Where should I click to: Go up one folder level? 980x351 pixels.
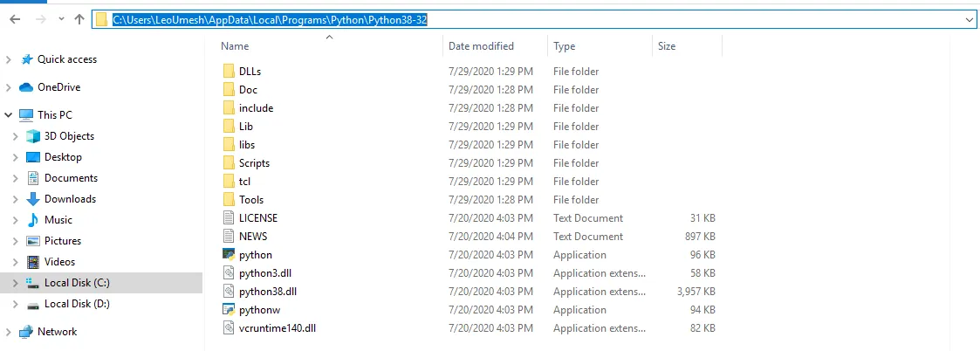pos(79,19)
